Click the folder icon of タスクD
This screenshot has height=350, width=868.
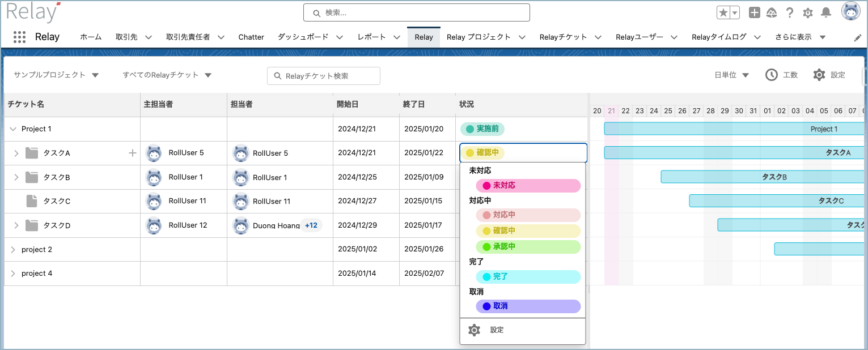click(32, 225)
